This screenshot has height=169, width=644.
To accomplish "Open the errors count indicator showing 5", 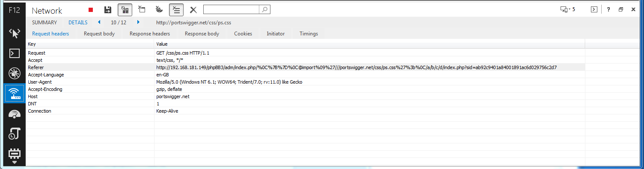I will (568, 9).
